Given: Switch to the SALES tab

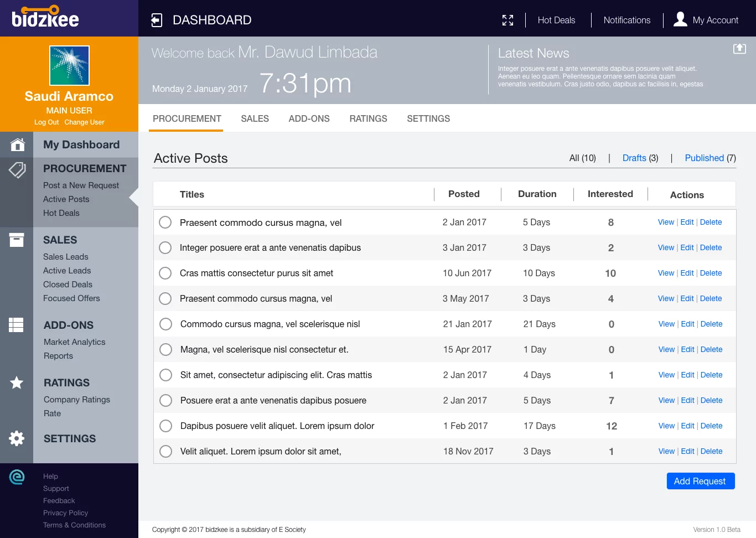Looking at the screenshot, I should coord(255,118).
